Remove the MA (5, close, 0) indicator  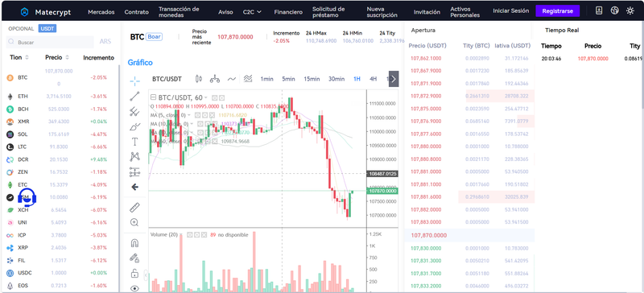(x=213, y=115)
